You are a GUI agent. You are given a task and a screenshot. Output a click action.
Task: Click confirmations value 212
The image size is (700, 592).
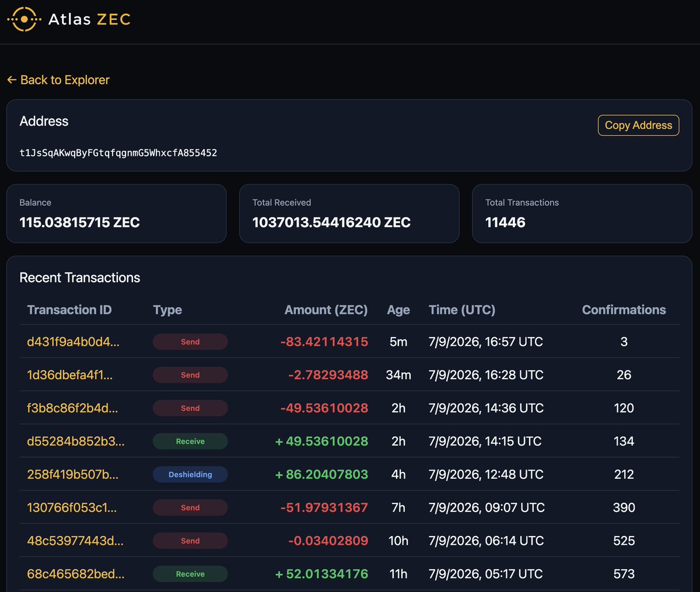click(x=624, y=475)
